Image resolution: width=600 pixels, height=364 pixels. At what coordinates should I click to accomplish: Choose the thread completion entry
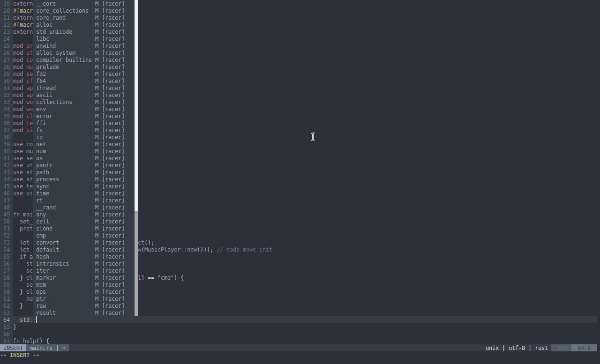tap(83, 88)
